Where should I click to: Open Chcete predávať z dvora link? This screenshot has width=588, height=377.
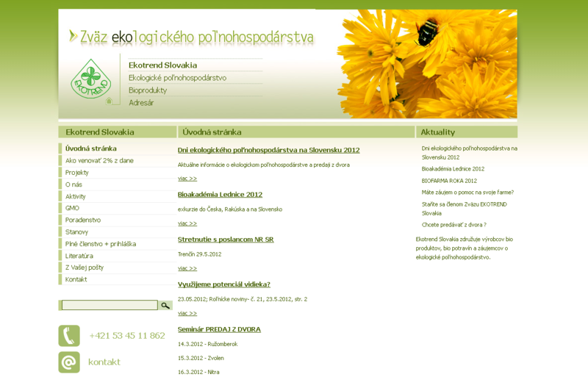point(453,225)
